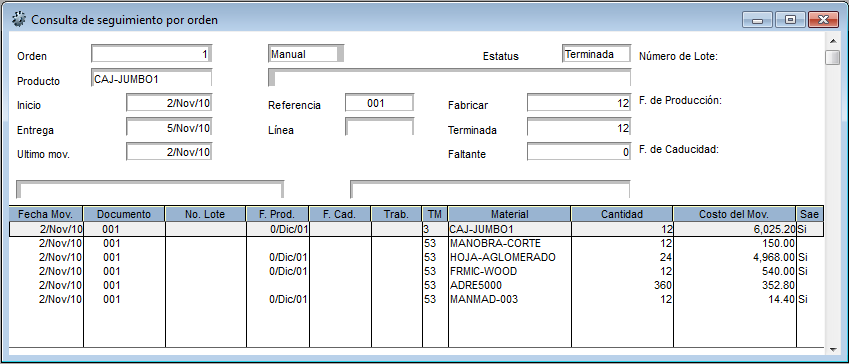The height and width of the screenshot is (364, 849).
Task: Click the cost value 540.00
Action: pyautogui.click(x=780, y=271)
